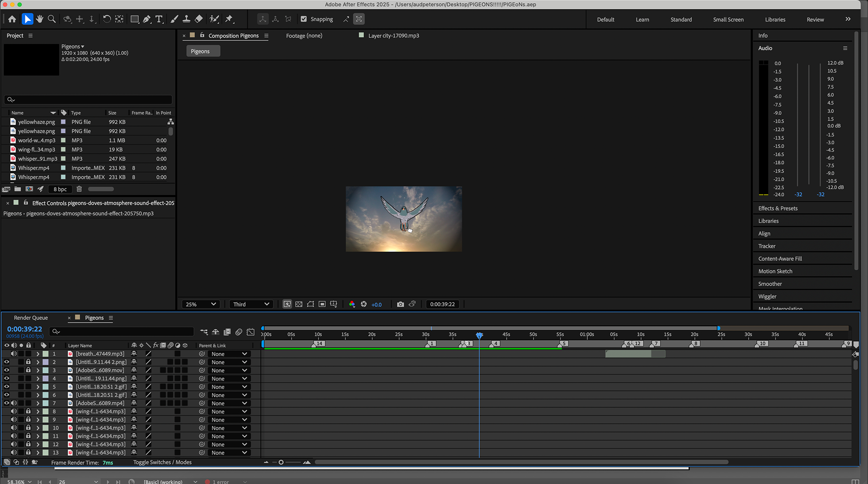Open the Pigeons project item dropdown arrow
The width and height of the screenshot is (868, 484).
click(x=82, y=47)
